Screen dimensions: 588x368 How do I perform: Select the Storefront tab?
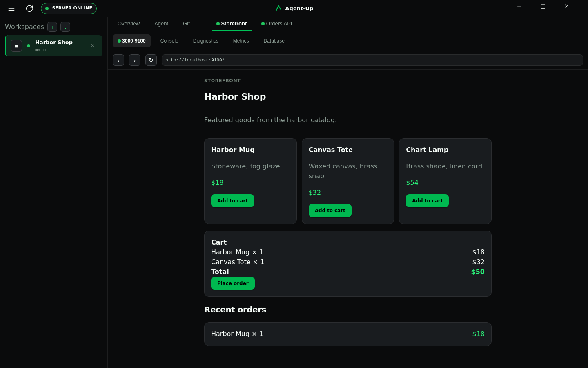tap(232, 24)
